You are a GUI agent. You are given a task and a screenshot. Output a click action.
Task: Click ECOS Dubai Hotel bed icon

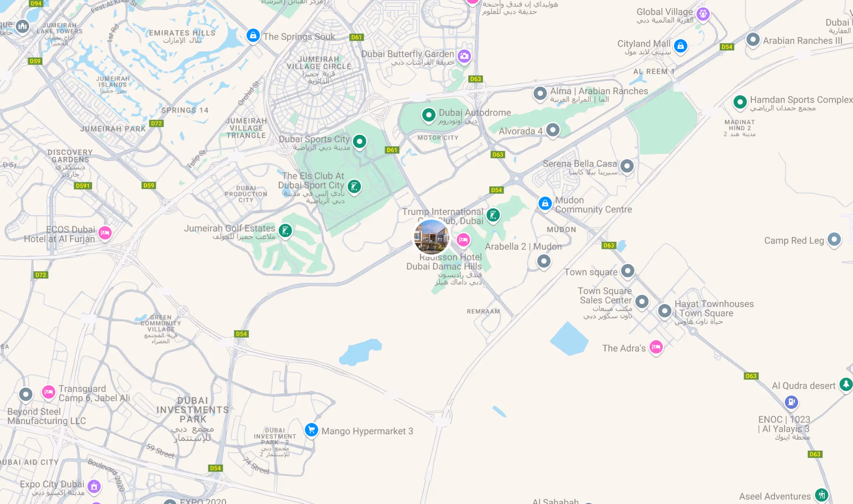(105, 233)
